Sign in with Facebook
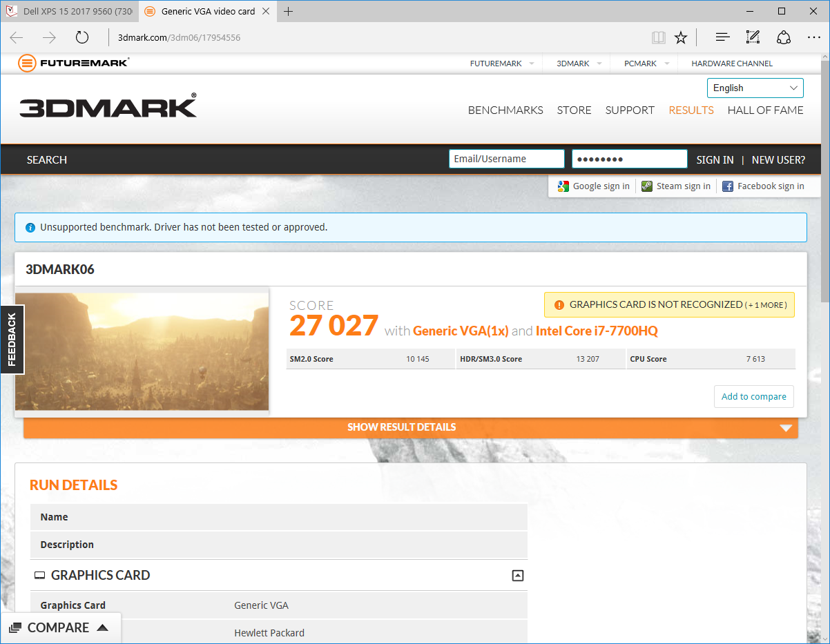 tap(763, 186)
